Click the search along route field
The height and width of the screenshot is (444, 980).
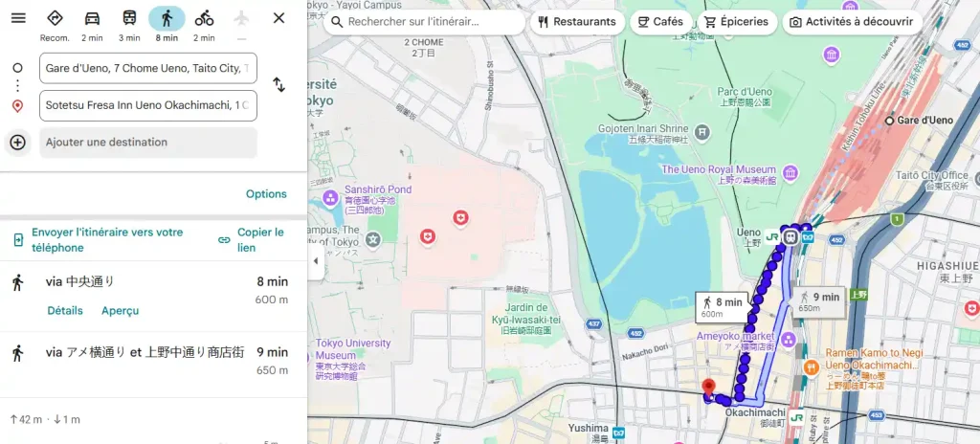[425, 22]
